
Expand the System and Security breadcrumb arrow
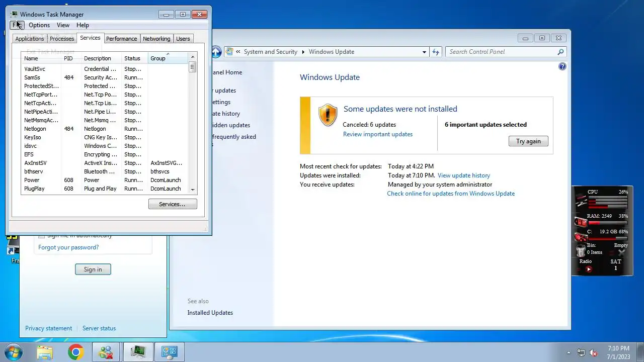point(303,52)
